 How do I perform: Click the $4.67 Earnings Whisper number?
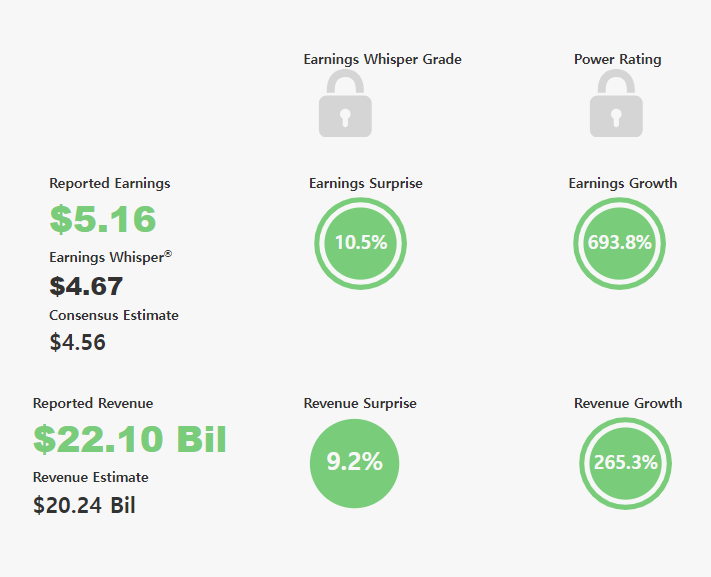tap(86, 286)
